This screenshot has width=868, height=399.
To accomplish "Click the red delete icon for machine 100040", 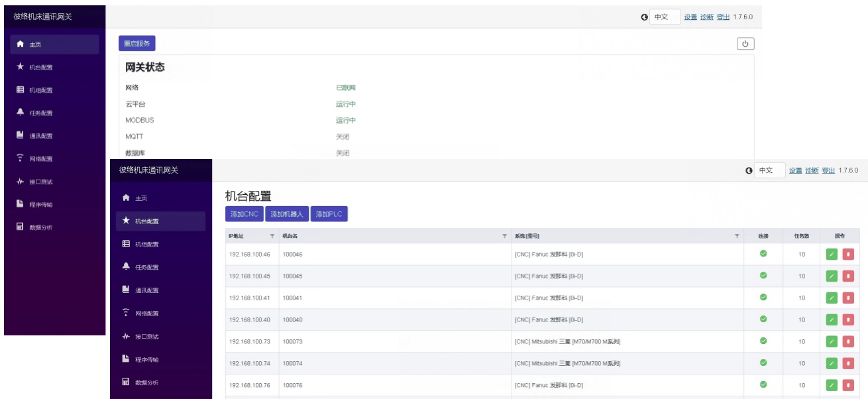I will click(848, 319).
